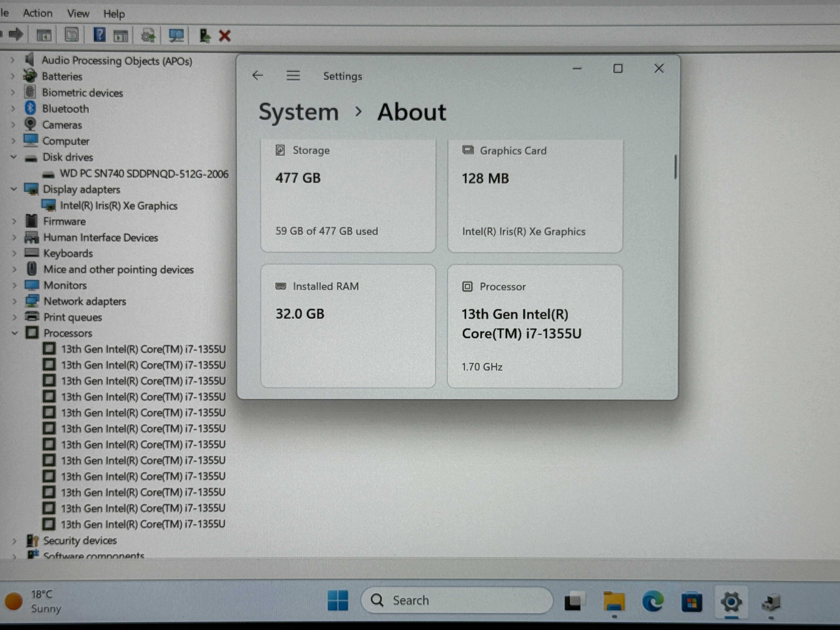The image size is (840, 630).
Task: Select the Print queues tree label
Action: pyautogui.click(x=72, y=317)
